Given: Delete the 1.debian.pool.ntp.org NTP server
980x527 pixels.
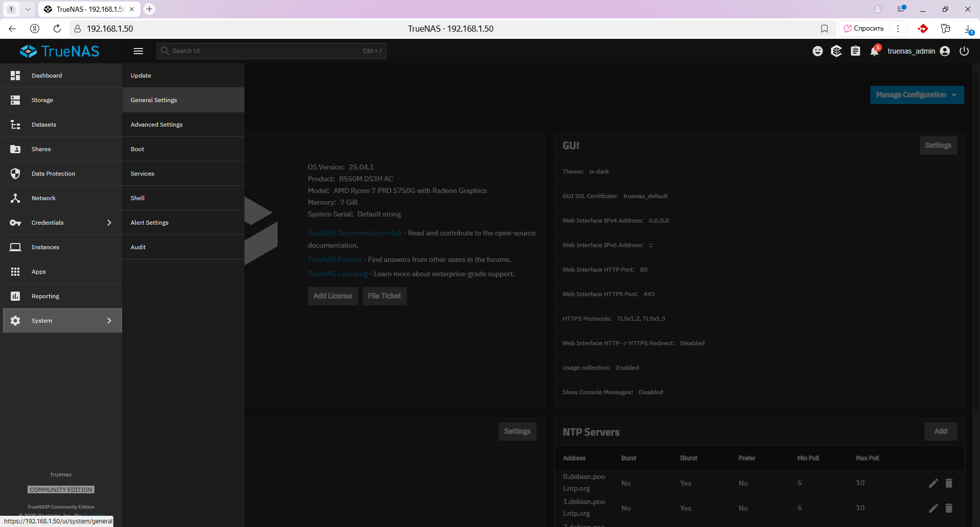Looking at the screenshot, I should pos(949,508).
